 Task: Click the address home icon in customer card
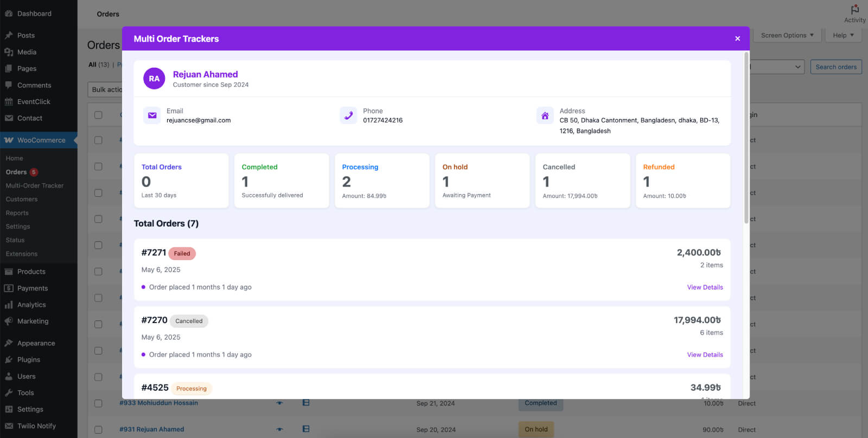pyautogui.click(x=545, y=115)
